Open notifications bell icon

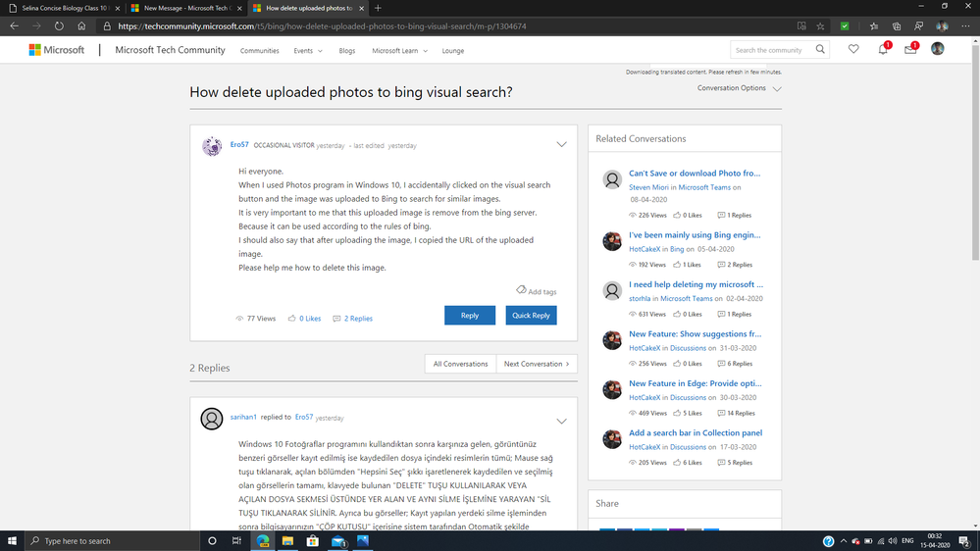(883, 49)
